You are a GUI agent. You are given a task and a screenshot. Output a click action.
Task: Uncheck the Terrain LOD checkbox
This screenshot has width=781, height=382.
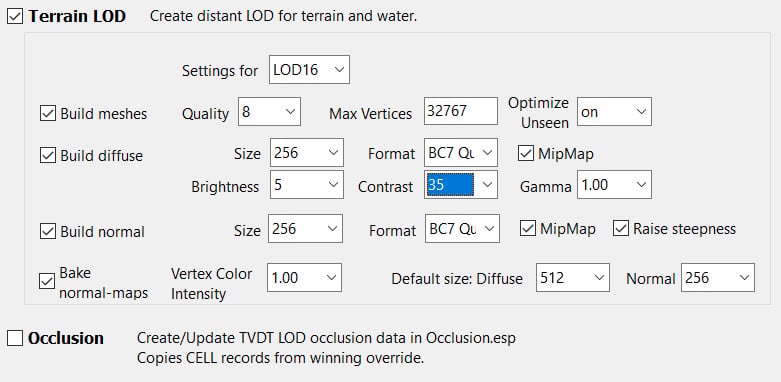pyautogui.click(x=15, y=16)
